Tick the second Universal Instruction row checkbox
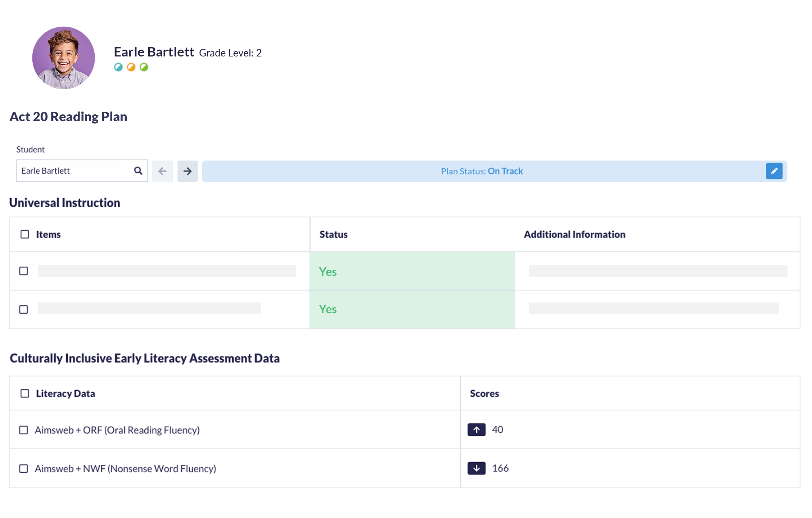This screenshot has height=518, width=812. [x=24, y=309]
